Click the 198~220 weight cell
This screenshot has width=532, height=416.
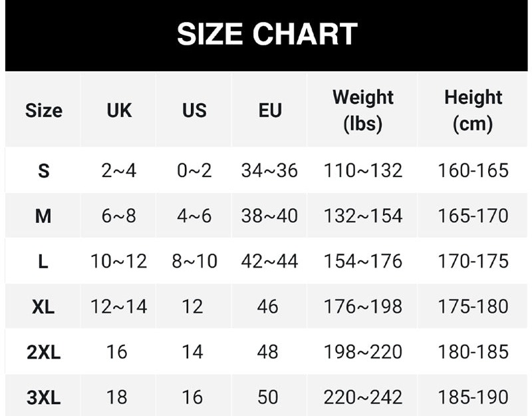pos(363,352)
